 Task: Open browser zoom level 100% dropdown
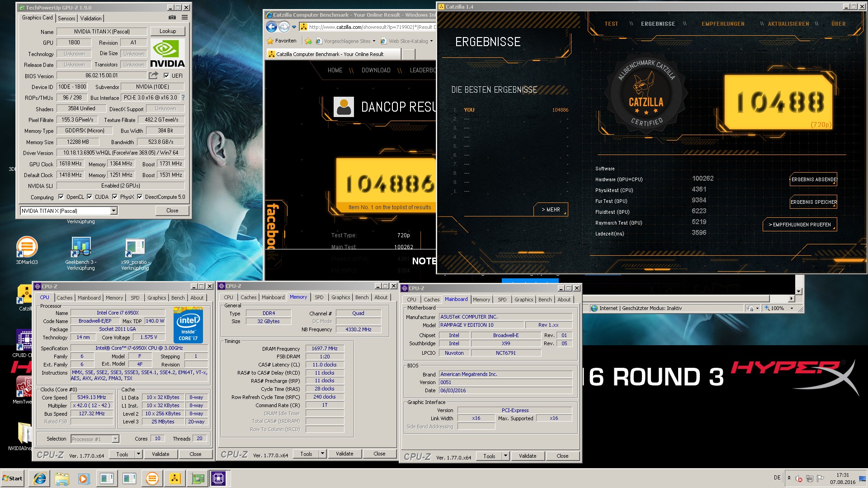pyautogui.click(x=792, y=308)
